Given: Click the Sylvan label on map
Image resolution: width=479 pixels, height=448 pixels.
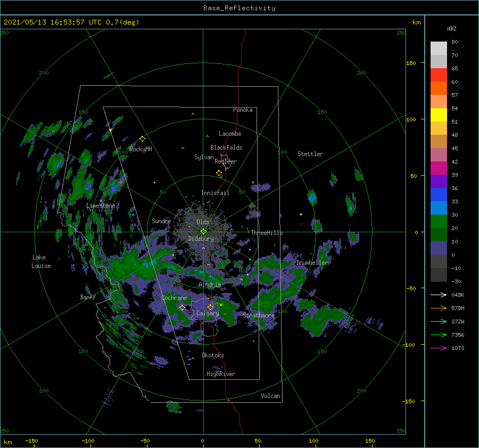Looking at the screenshot, I should pyautogui.click(x=204, y=157).
